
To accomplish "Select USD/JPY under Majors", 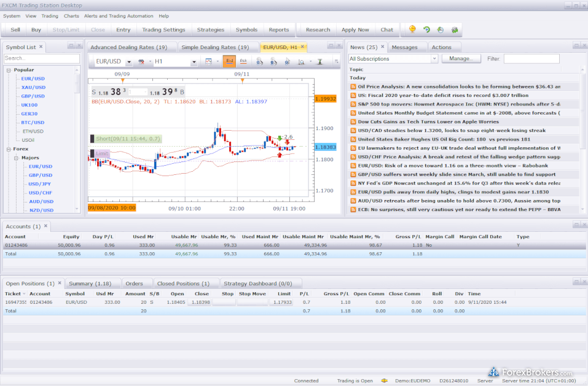I will pyautogui.click(x=40, y=184).
